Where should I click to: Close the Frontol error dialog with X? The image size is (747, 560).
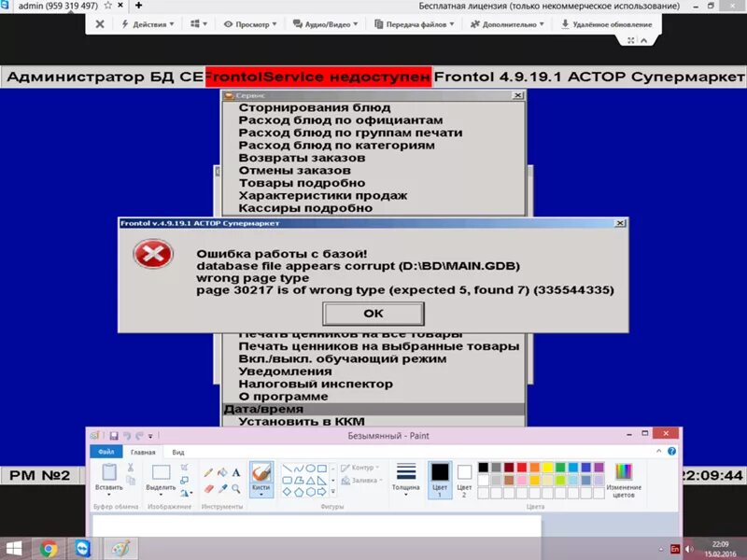[x=620, y=223]
